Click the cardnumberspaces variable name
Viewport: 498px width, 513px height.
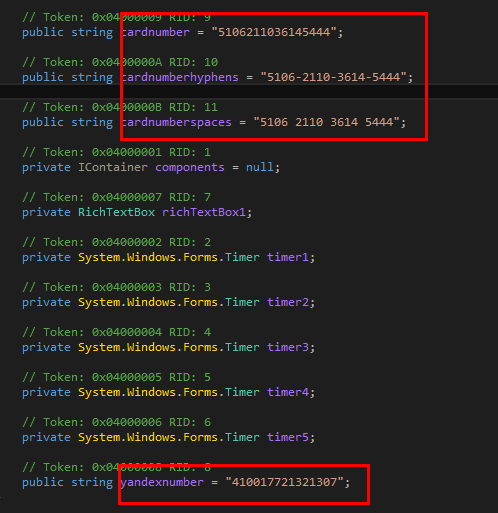coord(176,122)
